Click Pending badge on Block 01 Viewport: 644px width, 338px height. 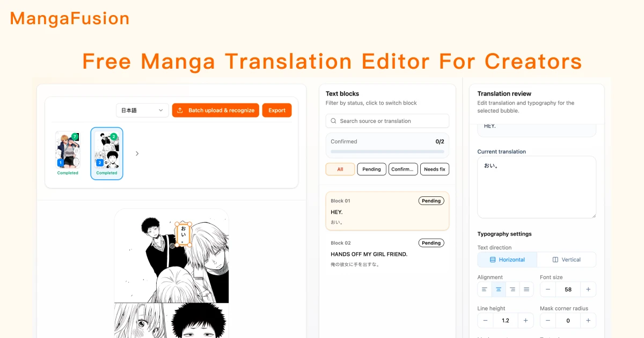(x=431, y=201)
